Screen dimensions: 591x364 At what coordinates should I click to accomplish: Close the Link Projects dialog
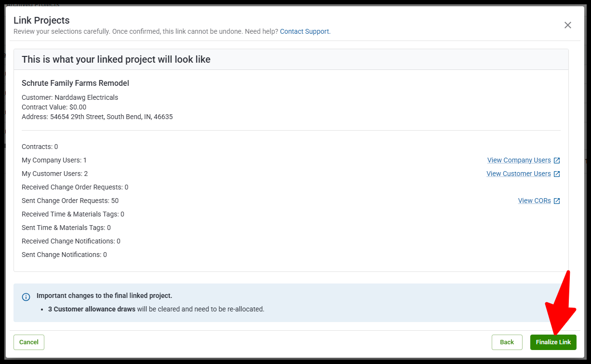pyautogui.click(x=568, y=25)
